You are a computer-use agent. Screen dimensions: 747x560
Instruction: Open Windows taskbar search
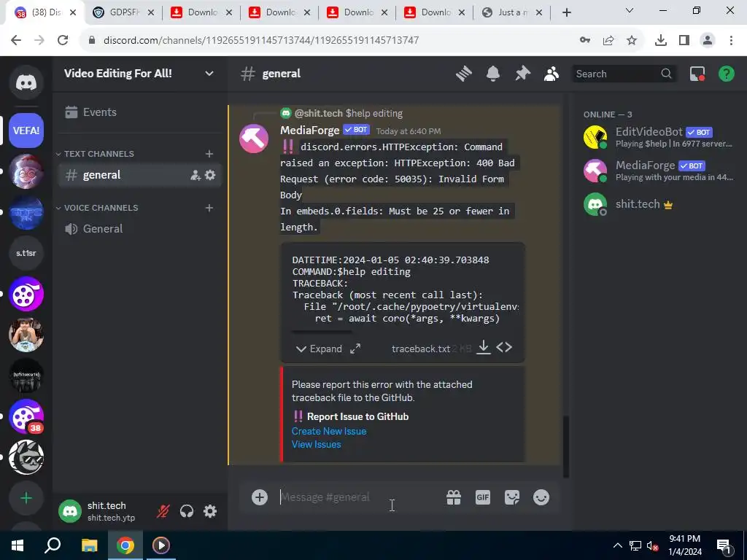pyautogui.click(x=53, y=545)
